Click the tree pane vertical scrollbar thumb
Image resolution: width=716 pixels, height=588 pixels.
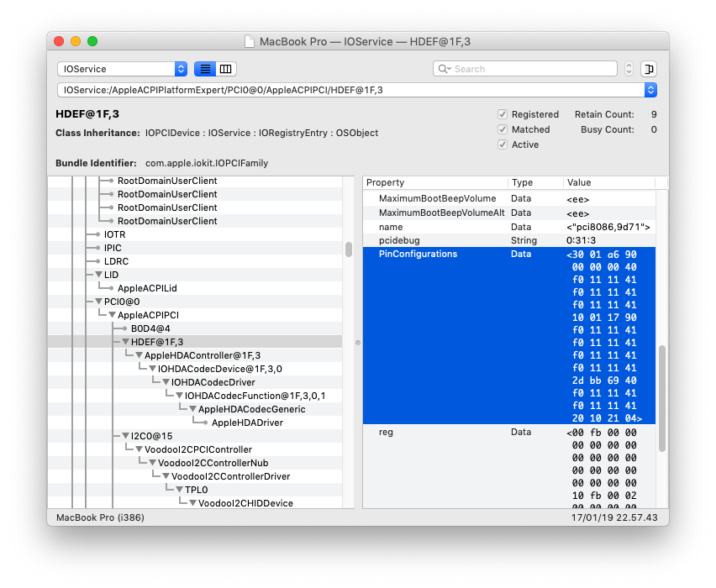point(349,249)
